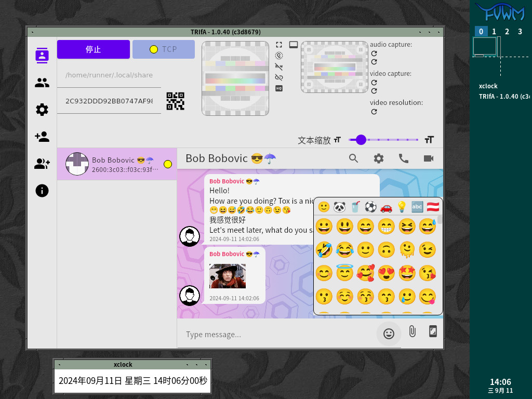Search messages in Bob Bobovic chat
The image size is (532, 399).
pyautogui.click(x=353, y=158)
